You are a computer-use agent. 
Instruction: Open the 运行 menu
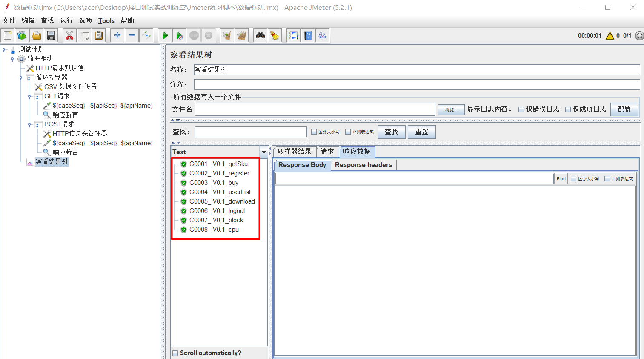tap(66, 20)
